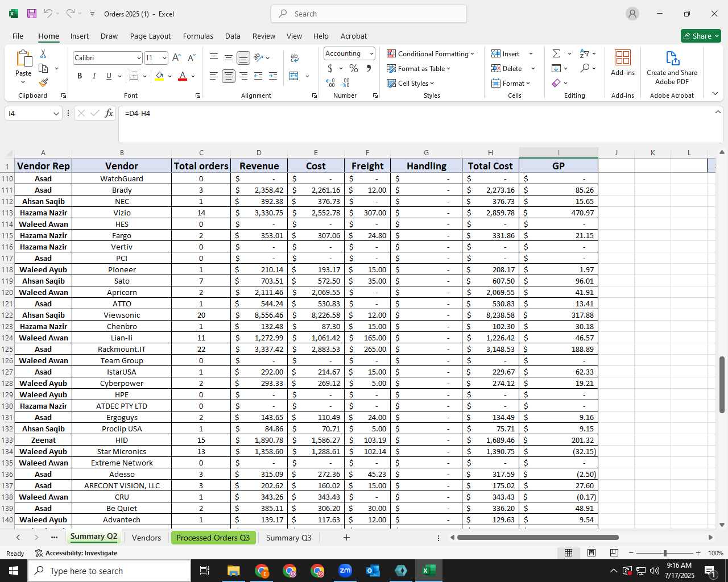The height and width of the screenshot is (582, 728).
Task: Toggle Underline formatting
Action: [x=109, y=76]
